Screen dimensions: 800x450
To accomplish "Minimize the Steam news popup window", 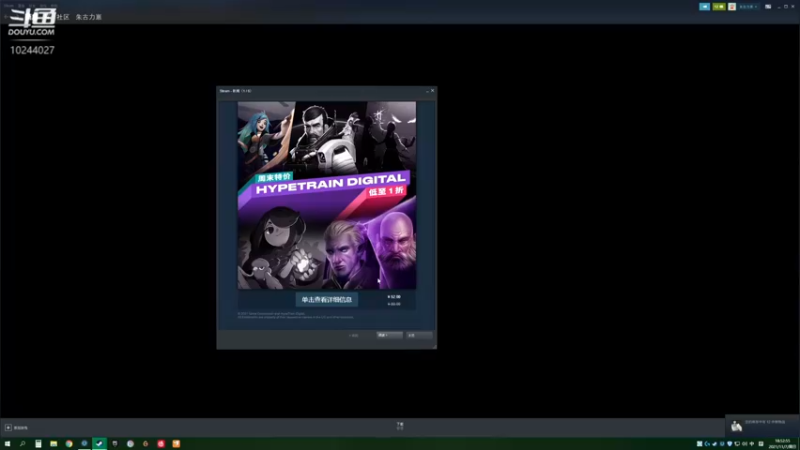I will pyautogui.click(x=427, y=91).
